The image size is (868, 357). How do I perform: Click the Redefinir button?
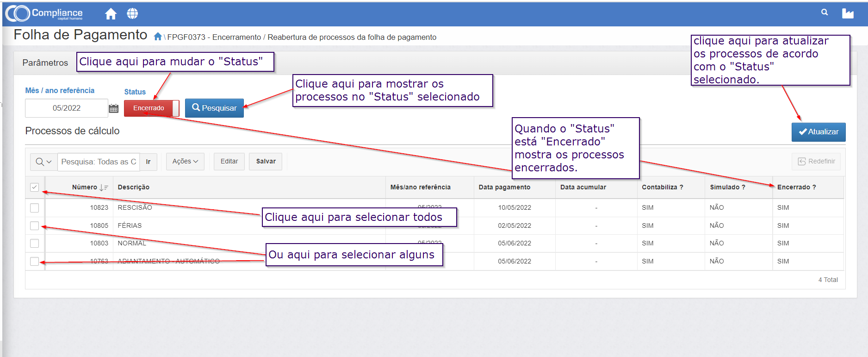[816, 161]
